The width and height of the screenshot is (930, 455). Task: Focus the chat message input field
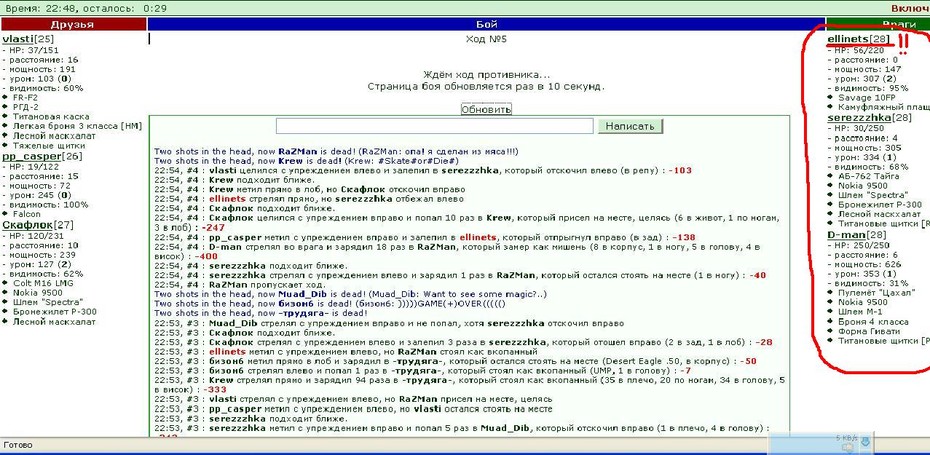(435, 126)
